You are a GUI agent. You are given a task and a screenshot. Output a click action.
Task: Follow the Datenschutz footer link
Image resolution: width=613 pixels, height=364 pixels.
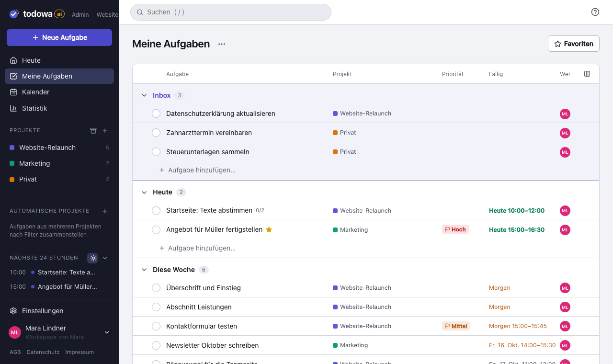pyautogui.click(x=43, y=352)
